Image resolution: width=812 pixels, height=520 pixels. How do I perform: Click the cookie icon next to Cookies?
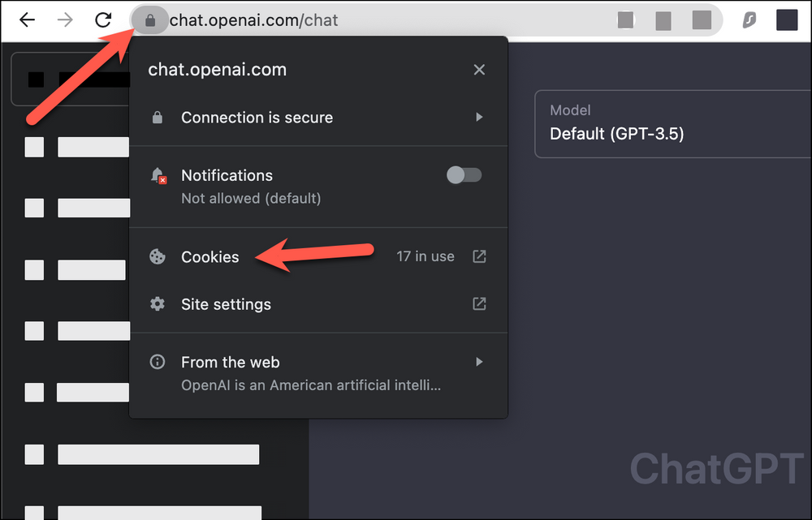(157, 256)
